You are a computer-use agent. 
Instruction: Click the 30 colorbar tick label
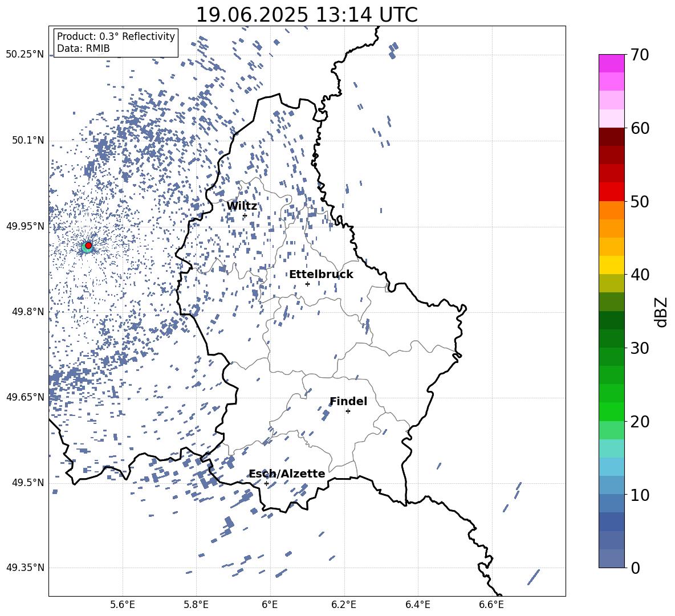tap(640, 348)
